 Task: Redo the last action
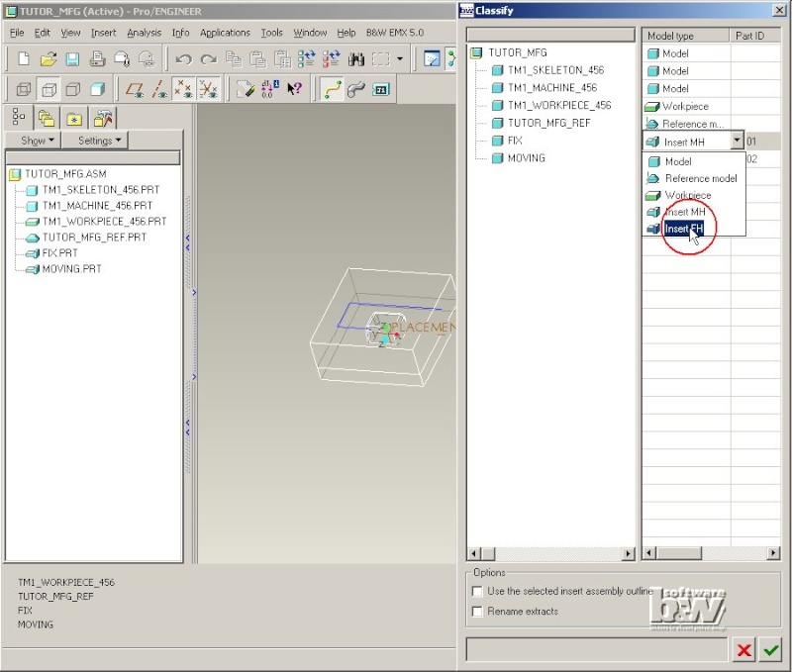tap(208, 59)
